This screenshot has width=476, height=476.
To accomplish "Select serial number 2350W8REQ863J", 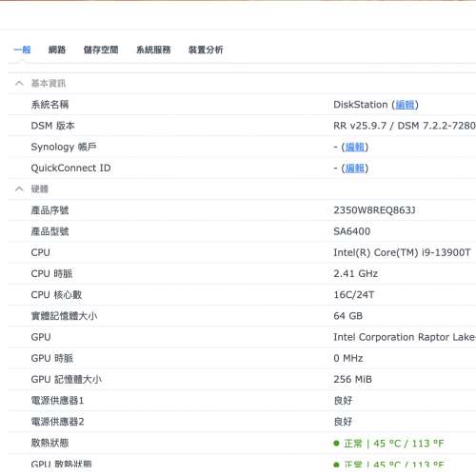I will click(374, 210).
